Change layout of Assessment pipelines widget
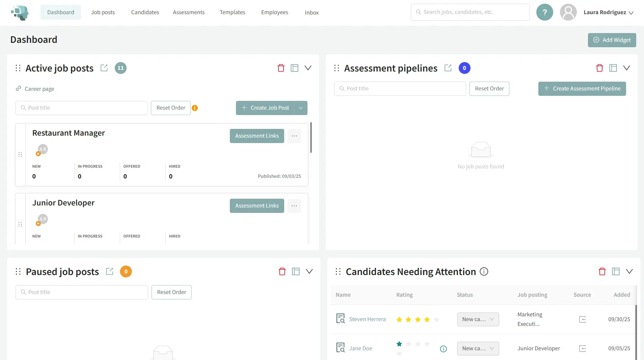 (x=613, y=68)
